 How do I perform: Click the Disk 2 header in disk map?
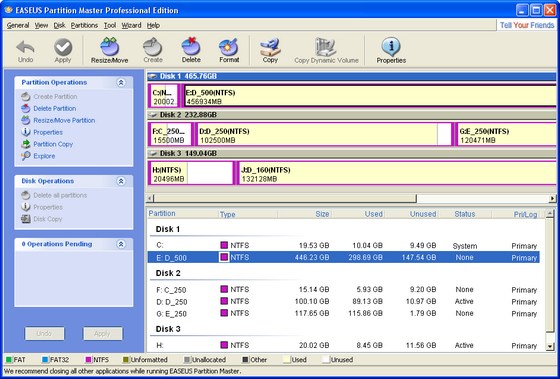(x=352, y=115)
